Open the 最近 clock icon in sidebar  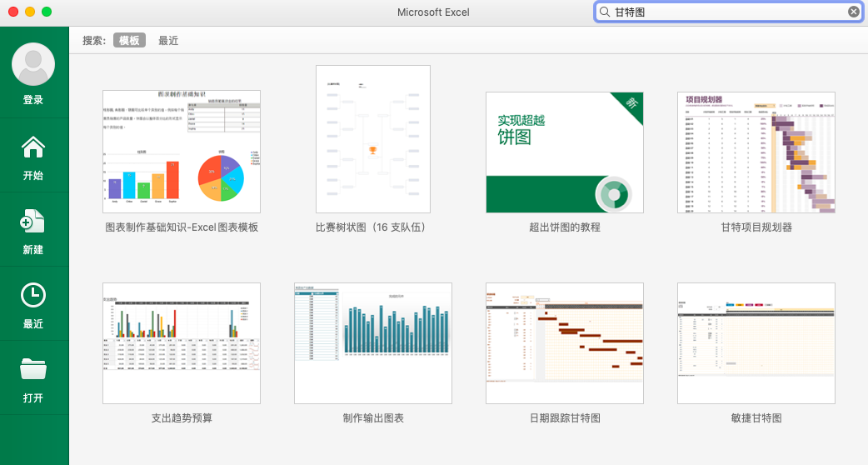click(33, 295)
